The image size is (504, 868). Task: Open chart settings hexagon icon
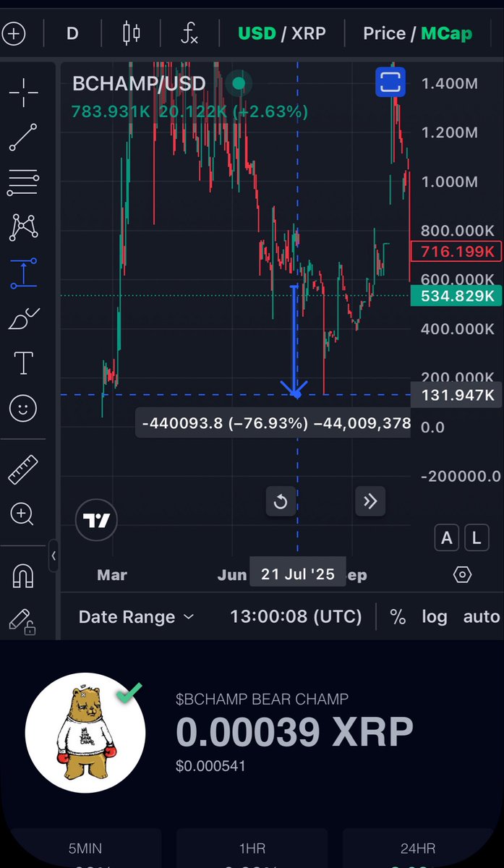pyautogui.click(x=463, y=575)
